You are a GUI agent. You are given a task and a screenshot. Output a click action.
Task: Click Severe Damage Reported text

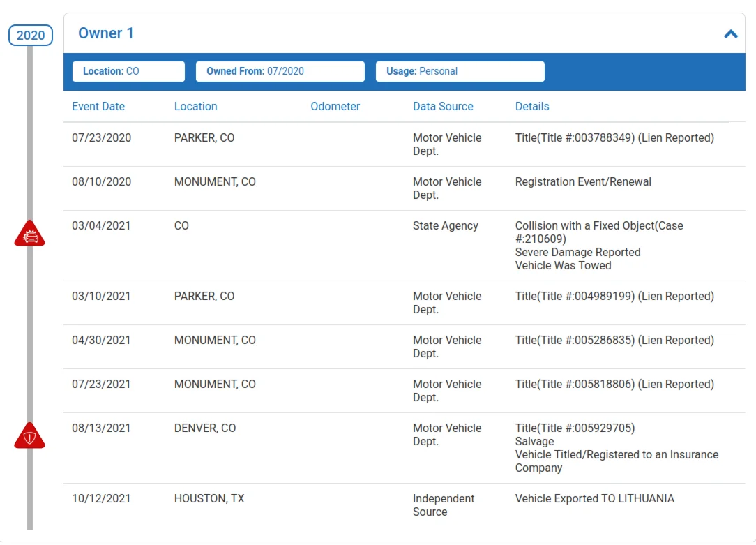click(578, 252)
